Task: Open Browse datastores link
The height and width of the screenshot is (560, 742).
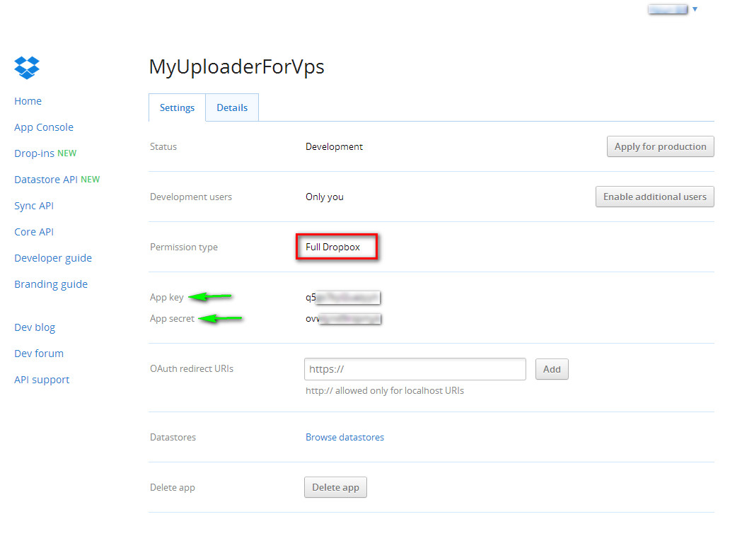Action: click(x=344, y=437)
